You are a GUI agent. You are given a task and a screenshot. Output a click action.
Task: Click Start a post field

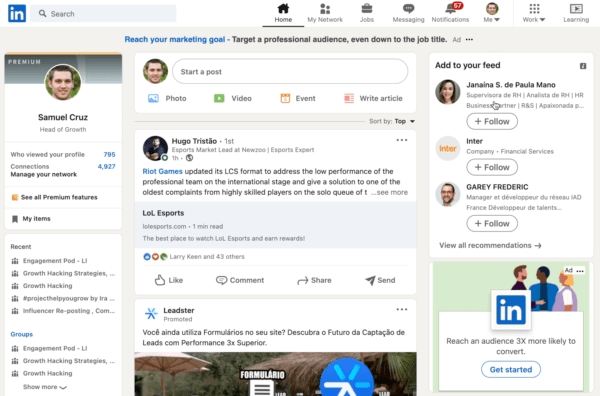290,72
